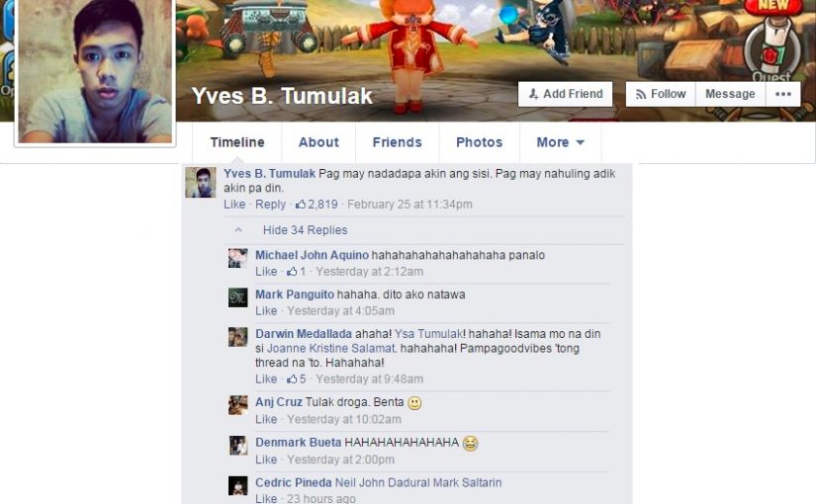Like Denmark Bueta's reply
Viewport: 816px width, 504px height.
(x=266, y=460)
